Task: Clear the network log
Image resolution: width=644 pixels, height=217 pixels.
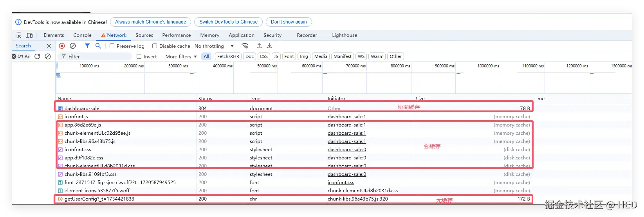Action: pos(73,46)
